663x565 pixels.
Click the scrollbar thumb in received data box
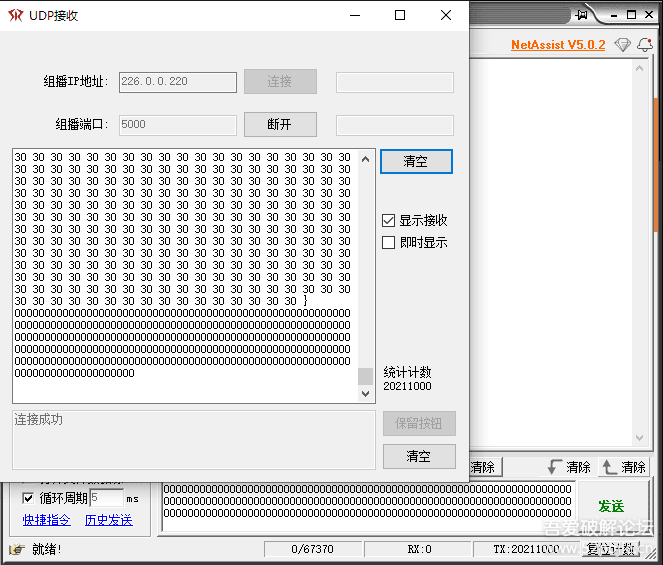pos(366,376)
